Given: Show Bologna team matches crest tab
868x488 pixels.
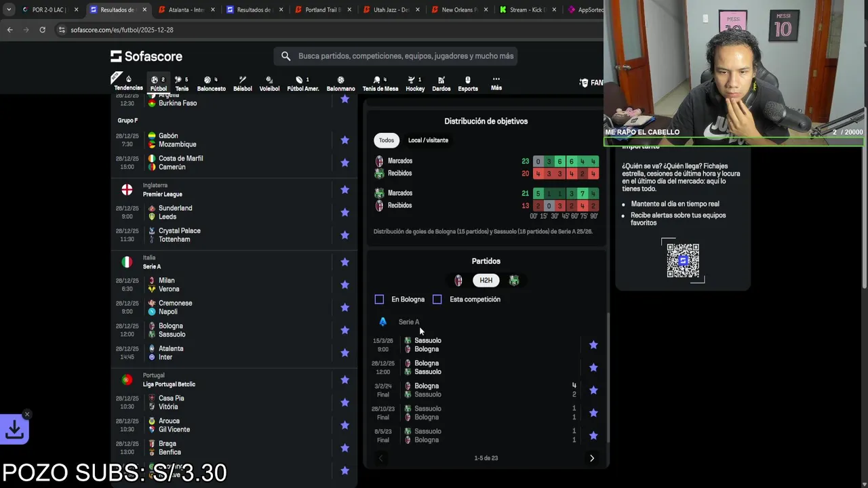Looking at the screenshot, I should click(458, 280).
